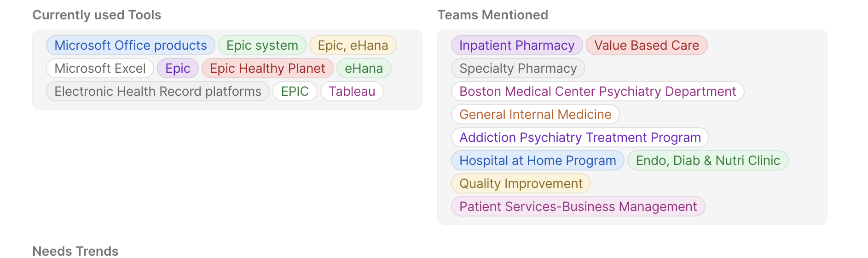Click the General Internal Medicine tag

pos(535,114)
